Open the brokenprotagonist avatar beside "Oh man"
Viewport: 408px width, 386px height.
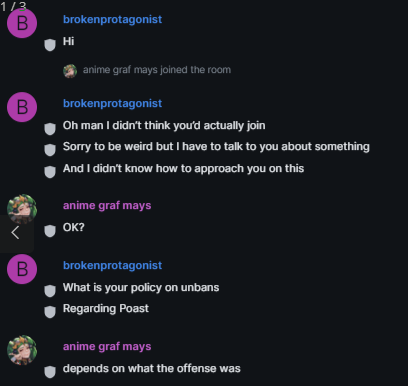coord(22,107)
